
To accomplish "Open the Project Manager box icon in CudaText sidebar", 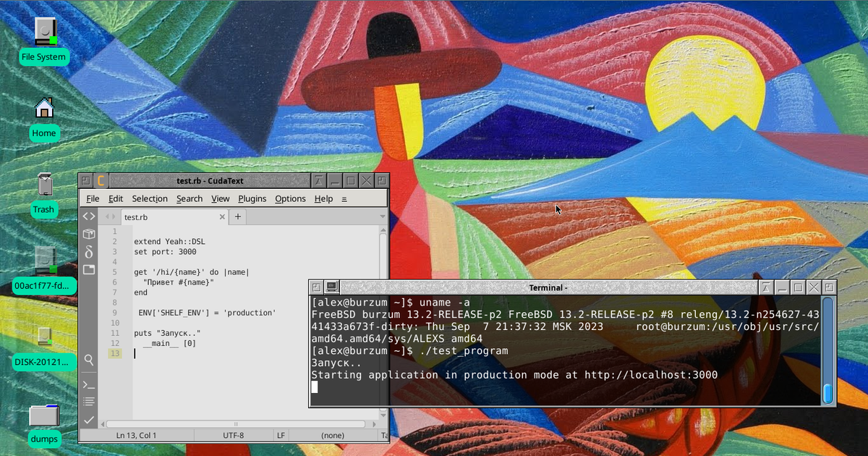I will tap(88, 234).
